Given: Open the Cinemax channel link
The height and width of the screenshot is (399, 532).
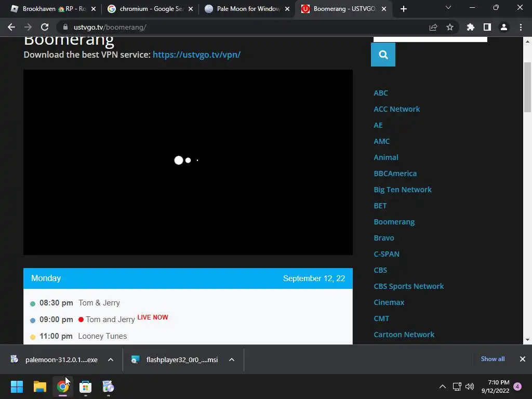Looking at the screenshot, I should coord(389,302).
